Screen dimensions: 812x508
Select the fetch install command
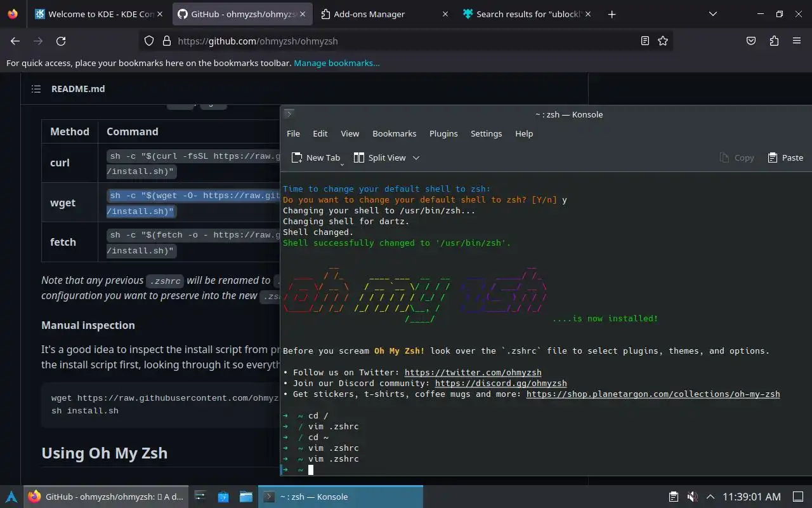tap(193, 242)
